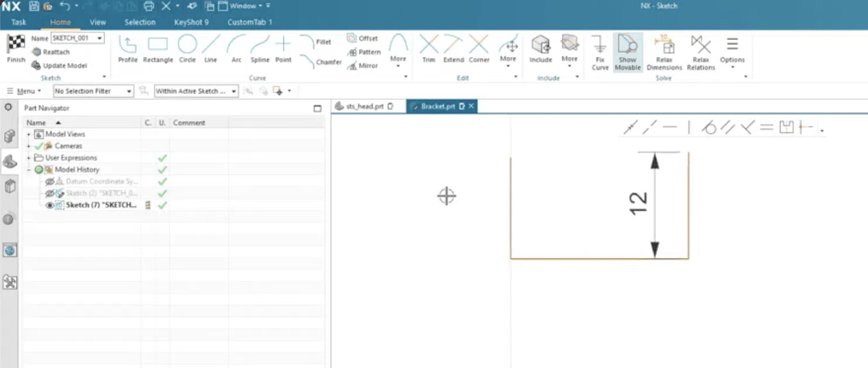Click the Reattach button
This screenshot has width=868, height=368.
coord(50,52)
